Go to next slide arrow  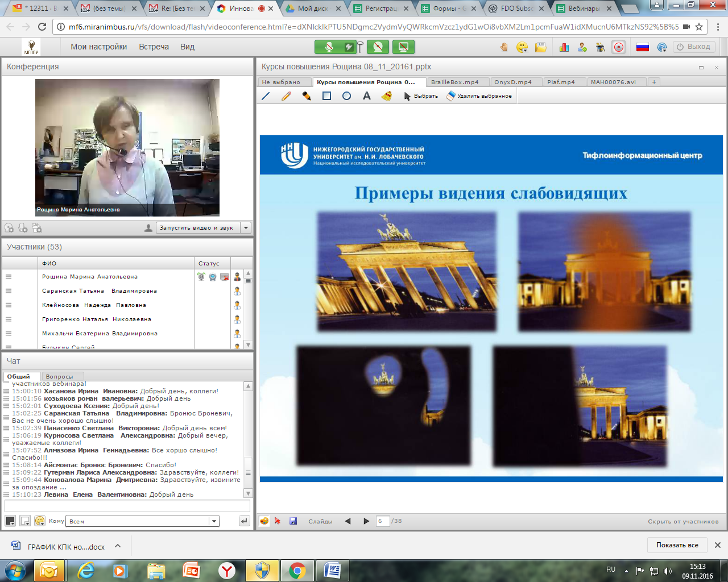[x=366, y=521]
